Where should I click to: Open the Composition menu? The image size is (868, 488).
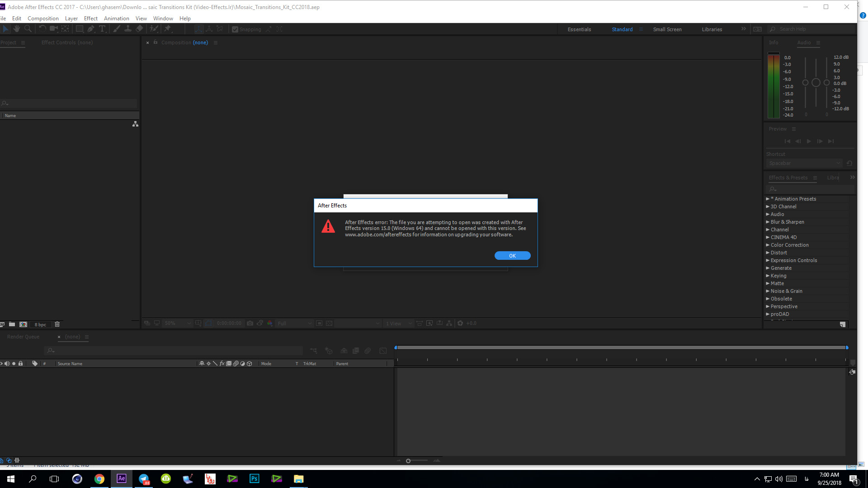43,19
